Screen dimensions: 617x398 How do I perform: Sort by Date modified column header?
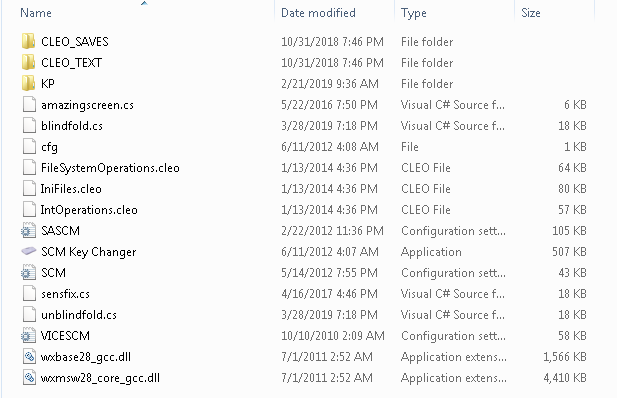tap(318, 13)
